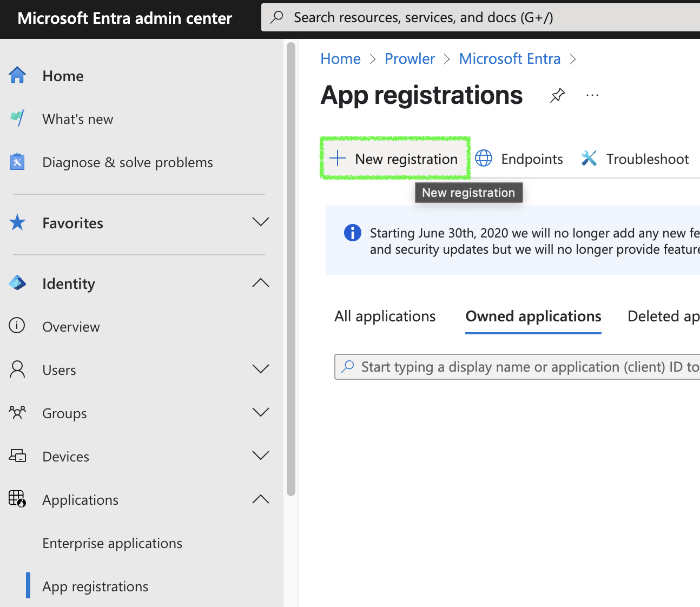
Task: Expand the Favorites section
Action: [x=261, y=222]
